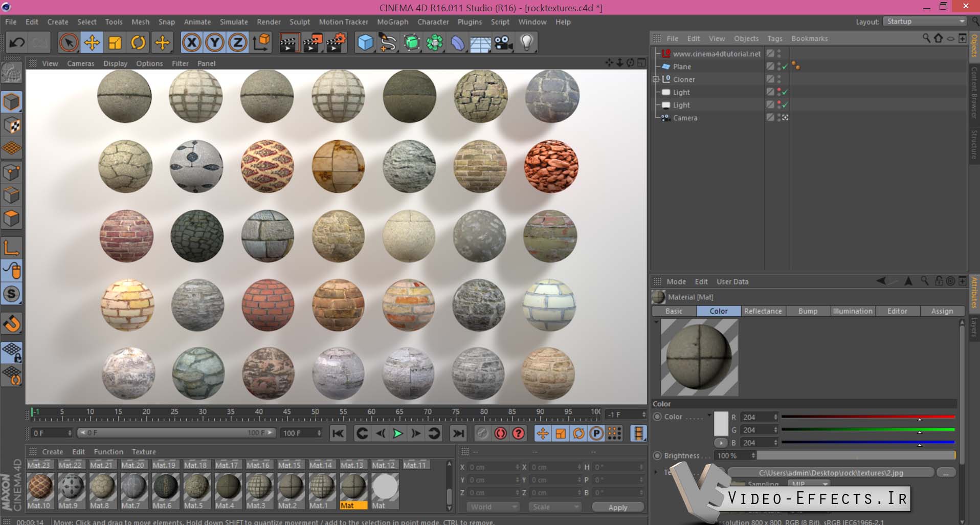
Task: Select Polygons mode icon in left palette
Action: [11, 218]
